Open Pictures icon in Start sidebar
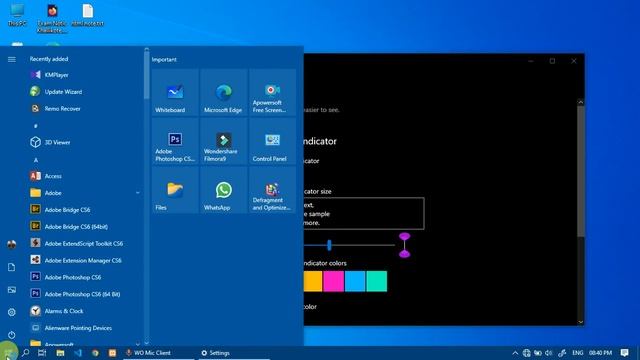This screenshot has width=640, height=360. coord(11,290)
